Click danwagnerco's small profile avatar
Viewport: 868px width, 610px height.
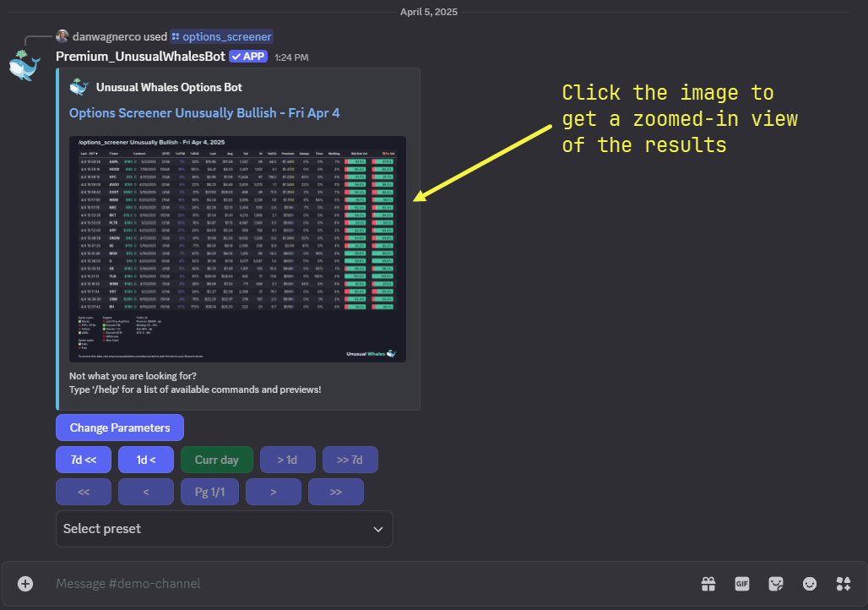(62, 36)
